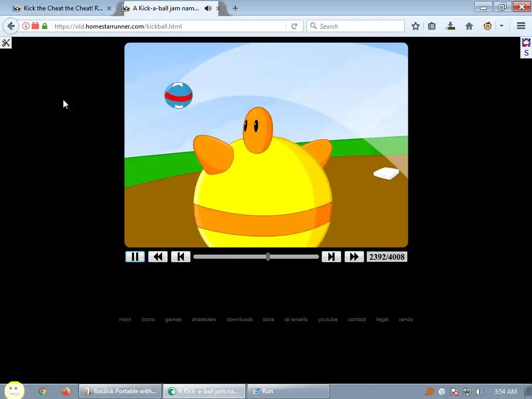Viewport: 532px width, 399px height.
Task: Open the rando link
Action: tap(406, 320)
